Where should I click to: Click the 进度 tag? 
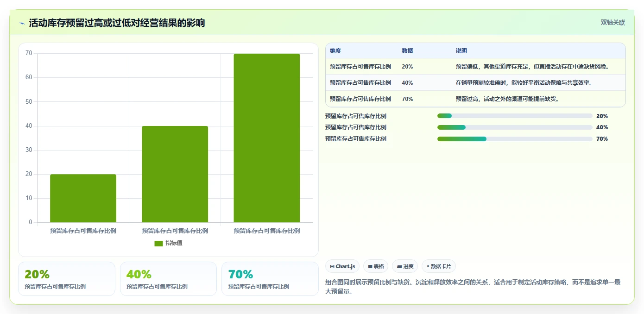[x=405, y=266]
